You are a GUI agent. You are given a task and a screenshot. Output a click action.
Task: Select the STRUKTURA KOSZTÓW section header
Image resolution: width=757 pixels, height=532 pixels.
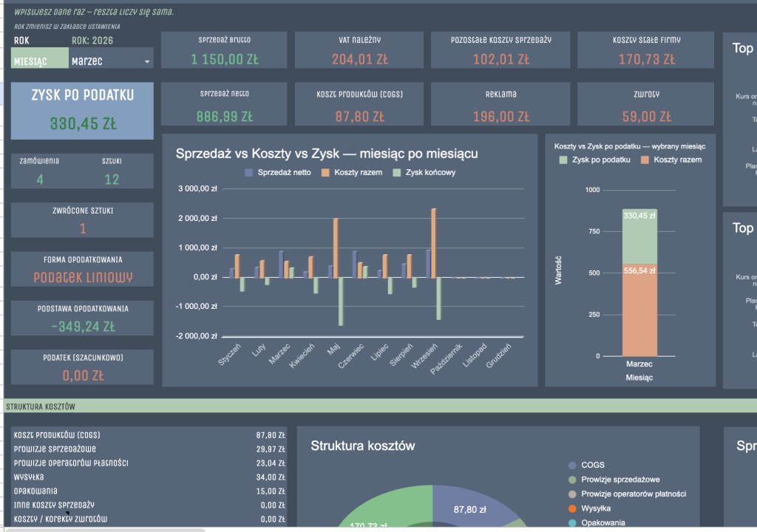click(41, 406)
